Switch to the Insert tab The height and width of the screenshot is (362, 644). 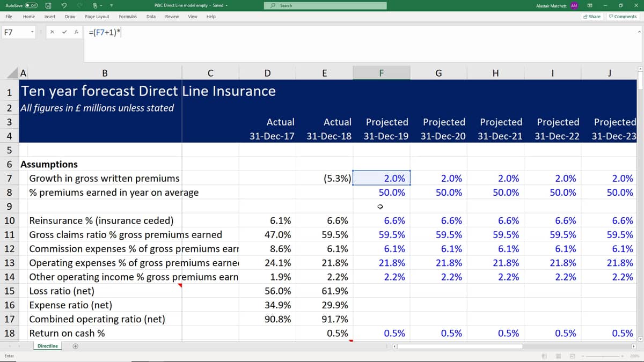[x=50, y=17]
